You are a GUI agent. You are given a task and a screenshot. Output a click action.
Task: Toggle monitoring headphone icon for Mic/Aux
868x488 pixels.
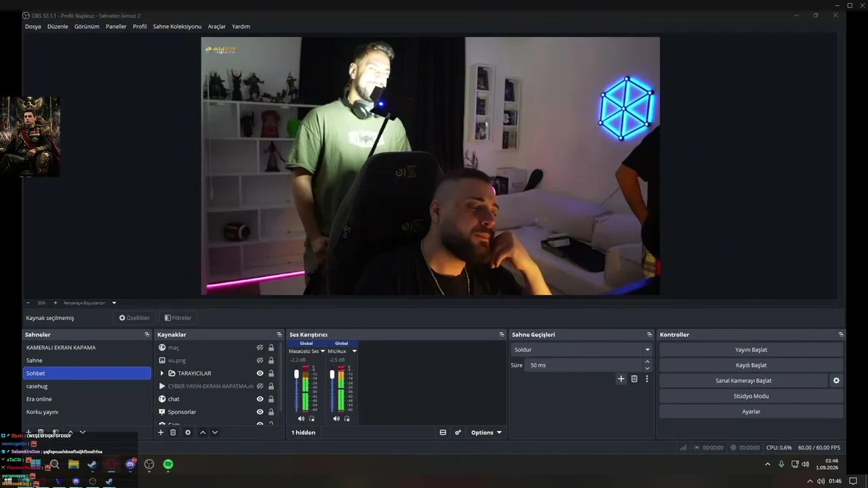click(347, 419)
